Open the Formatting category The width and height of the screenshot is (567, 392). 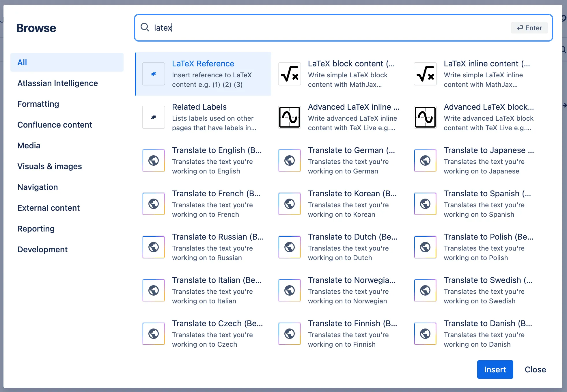coord(67,104)
